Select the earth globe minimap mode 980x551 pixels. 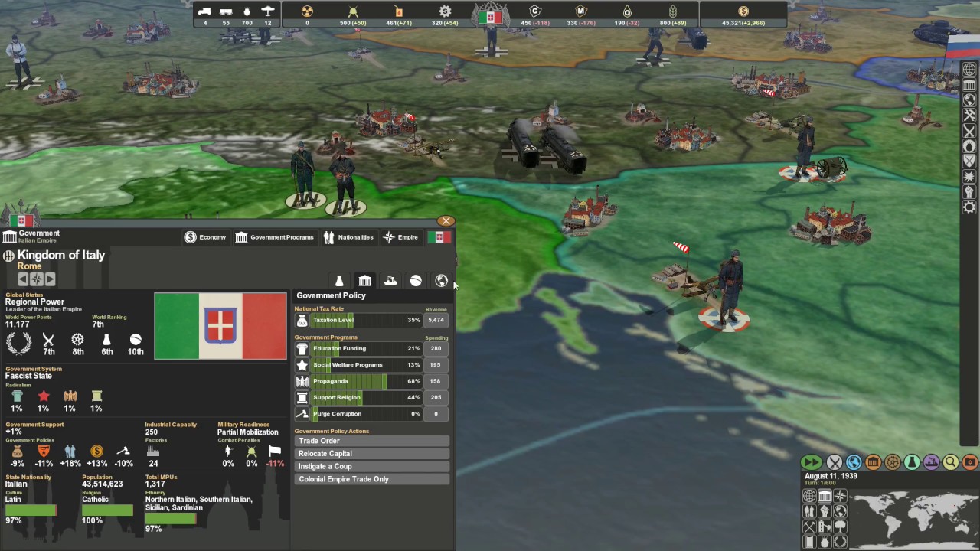tap(840, 511)
